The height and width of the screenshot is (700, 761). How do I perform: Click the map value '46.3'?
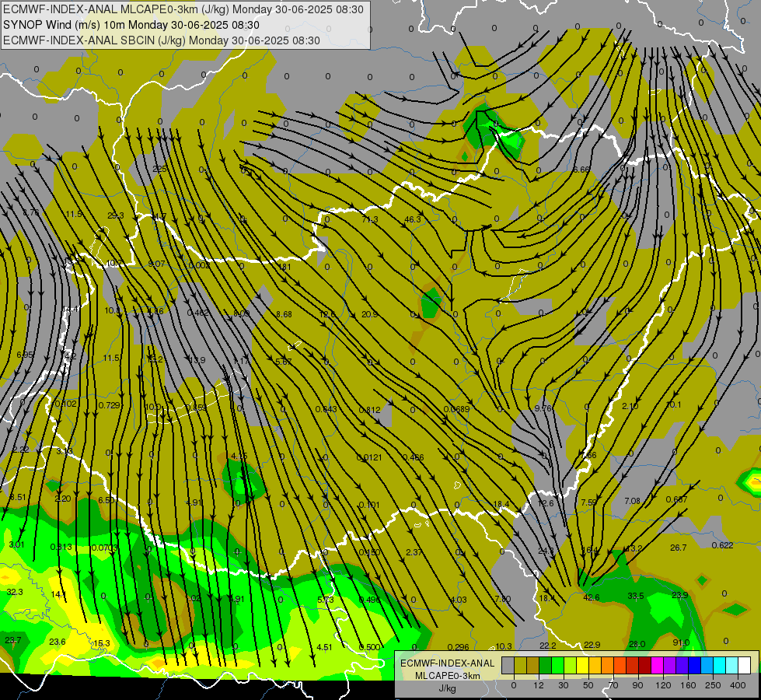pyautogui.click(x=413, y=219)
